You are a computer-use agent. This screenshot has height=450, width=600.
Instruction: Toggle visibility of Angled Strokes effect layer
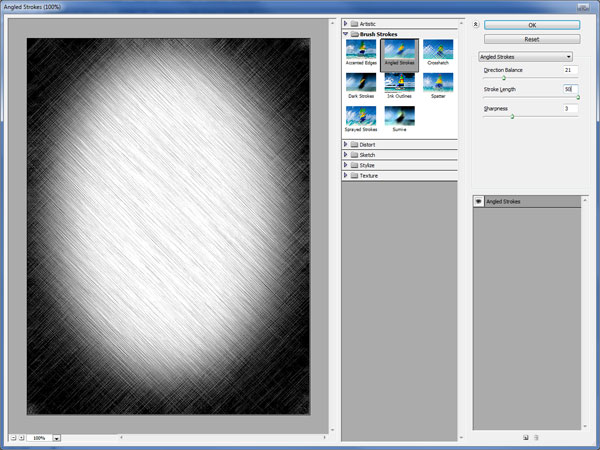click(x=480, y=202)
